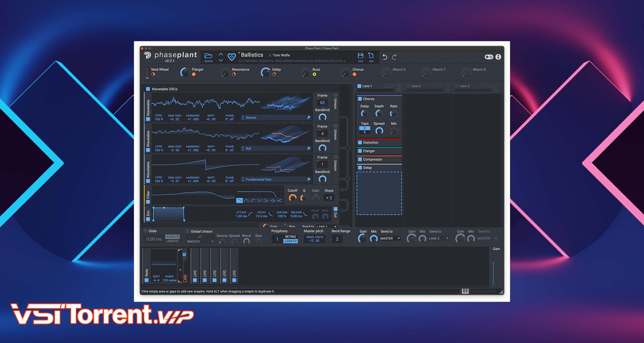644x343 pixels.
Task: Disable the Byll wavetable oscillator
Action: [x=148, y=150]
